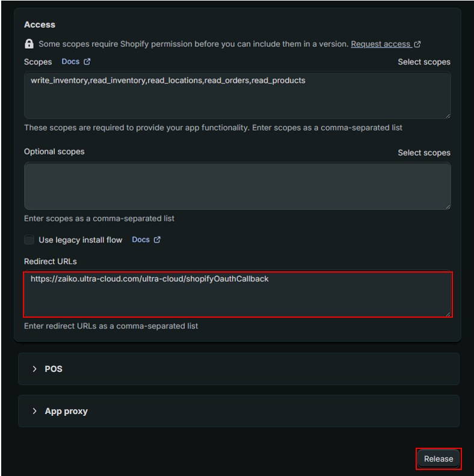Enable the Use legacy install flow checkbox
Image resolution: width=474 pixels, height=476 pixels.
point(29,240)
